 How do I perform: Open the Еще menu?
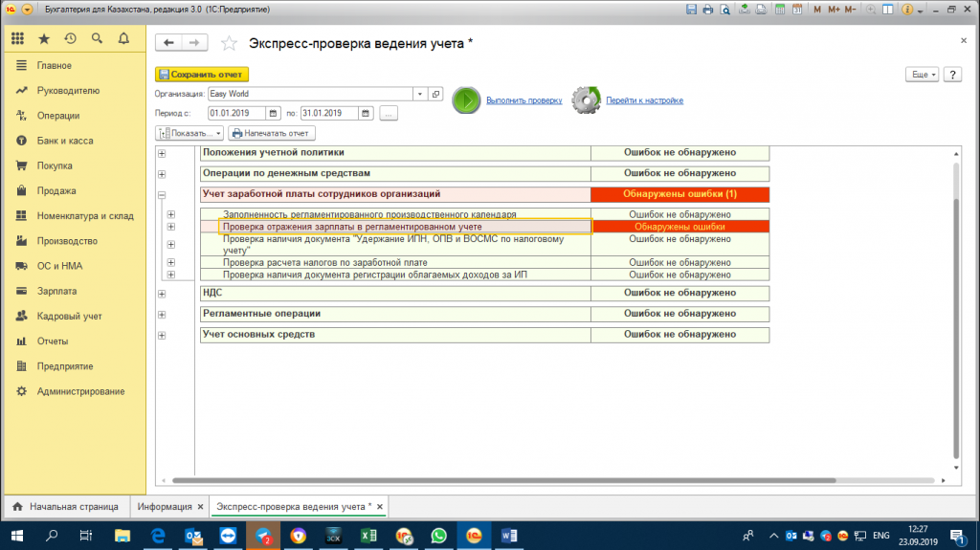922,75
